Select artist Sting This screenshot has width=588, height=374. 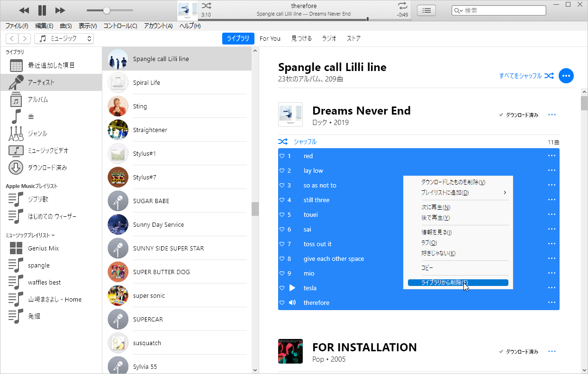point(177,106)
